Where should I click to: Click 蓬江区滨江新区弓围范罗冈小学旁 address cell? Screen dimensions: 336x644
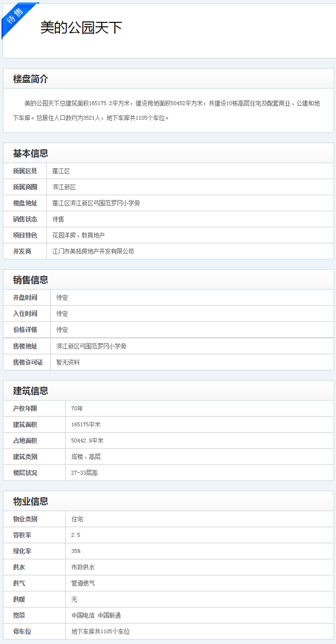(x=96, y=203)
